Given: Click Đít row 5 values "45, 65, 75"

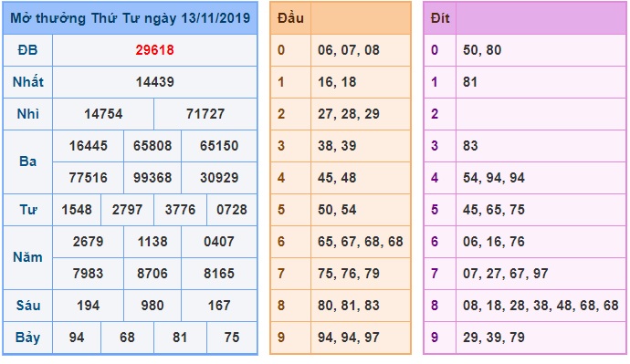Looking at the screenshot, I should point(494,210).
